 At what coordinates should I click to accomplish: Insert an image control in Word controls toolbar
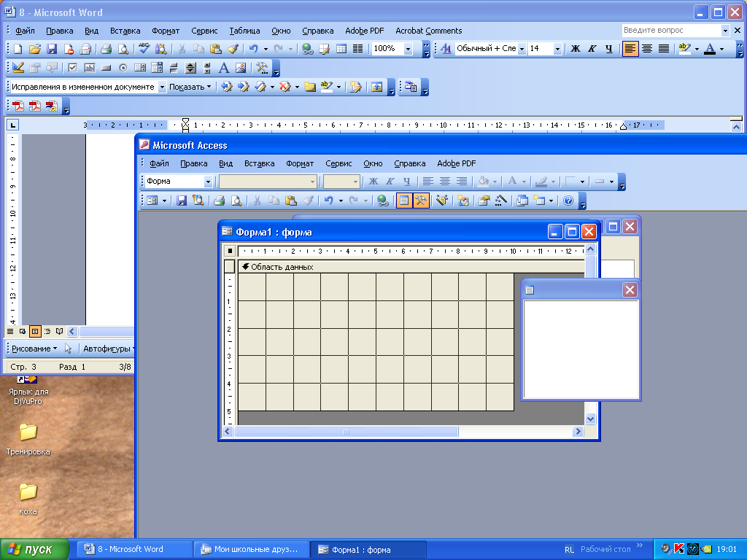point(241,68)
